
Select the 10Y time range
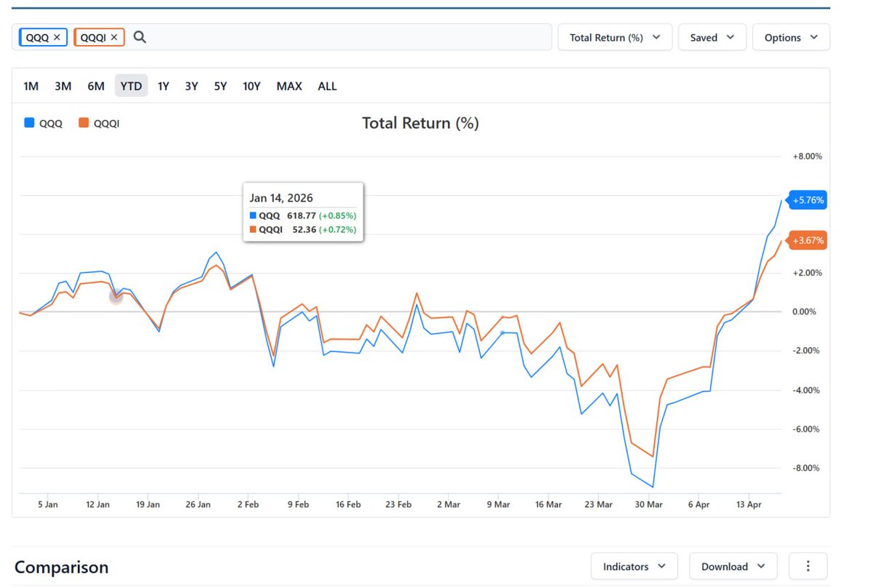[x=251, y=86]
